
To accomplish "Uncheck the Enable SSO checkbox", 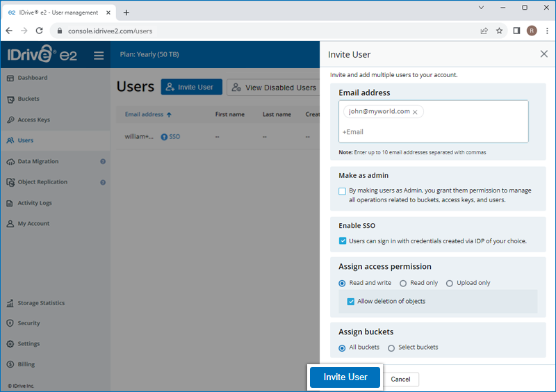I will coord(343,241).
